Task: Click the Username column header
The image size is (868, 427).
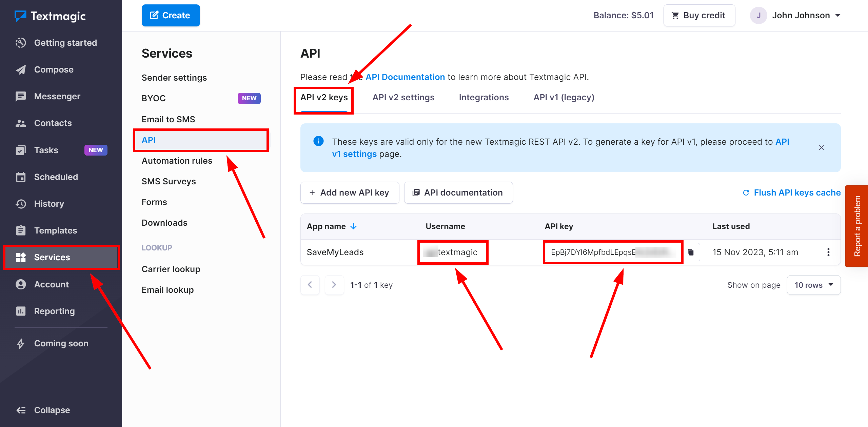Action: [x=445, y=226]
